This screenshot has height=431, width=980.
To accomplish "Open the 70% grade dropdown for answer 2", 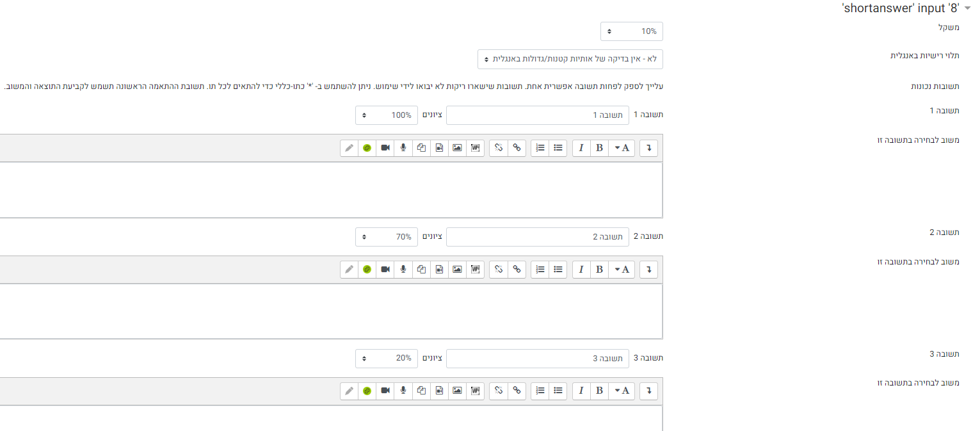I will 387,236.
